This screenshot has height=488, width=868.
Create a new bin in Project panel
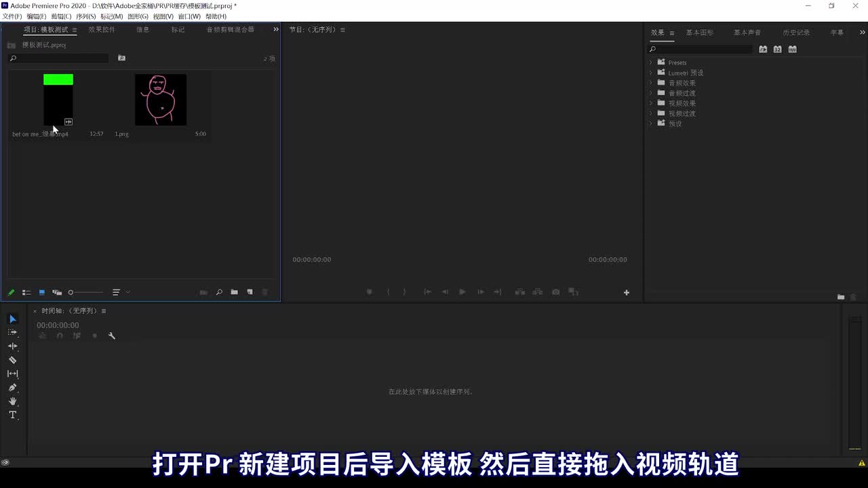click(x=234, y=292)
